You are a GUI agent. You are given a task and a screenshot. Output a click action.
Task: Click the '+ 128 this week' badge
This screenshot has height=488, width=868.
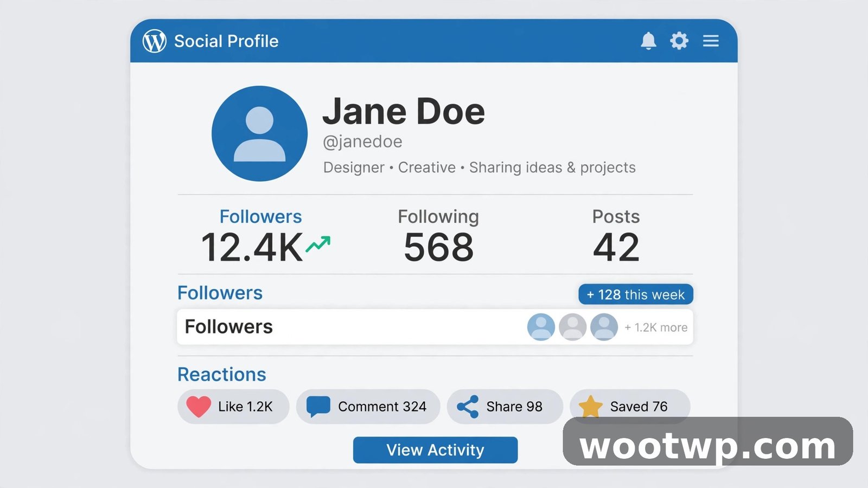[636, 294]
